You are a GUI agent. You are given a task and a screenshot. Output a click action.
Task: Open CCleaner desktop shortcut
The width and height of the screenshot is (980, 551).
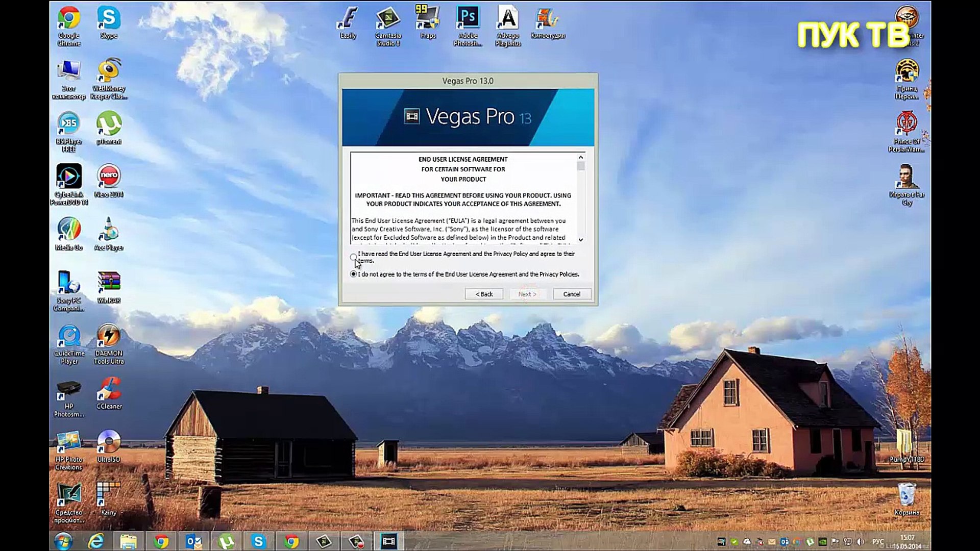pyautogui.click(x=109, y=393)
